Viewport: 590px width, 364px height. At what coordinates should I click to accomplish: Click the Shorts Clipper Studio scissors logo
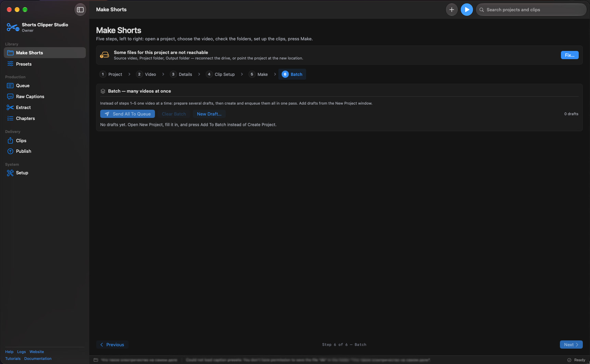13,27
